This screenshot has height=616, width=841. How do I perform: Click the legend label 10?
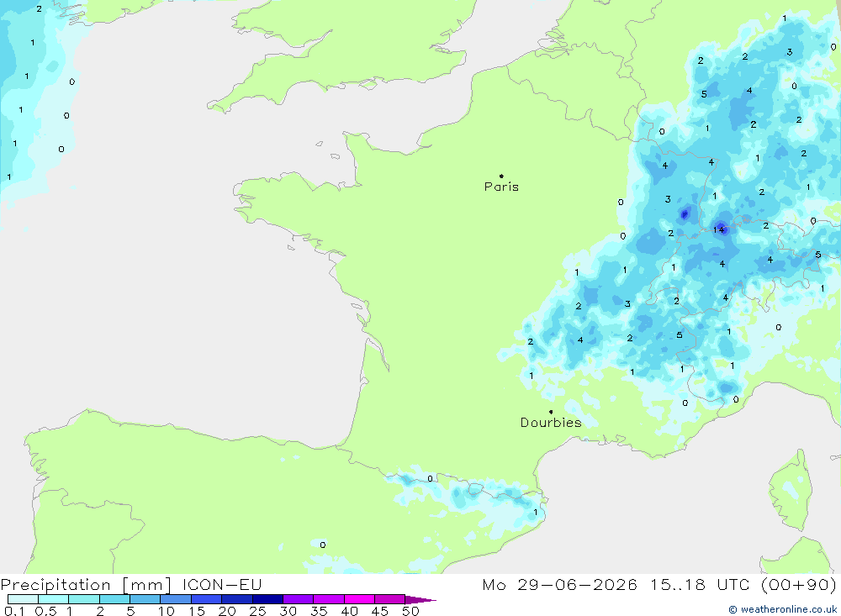[x=167, y=611]
